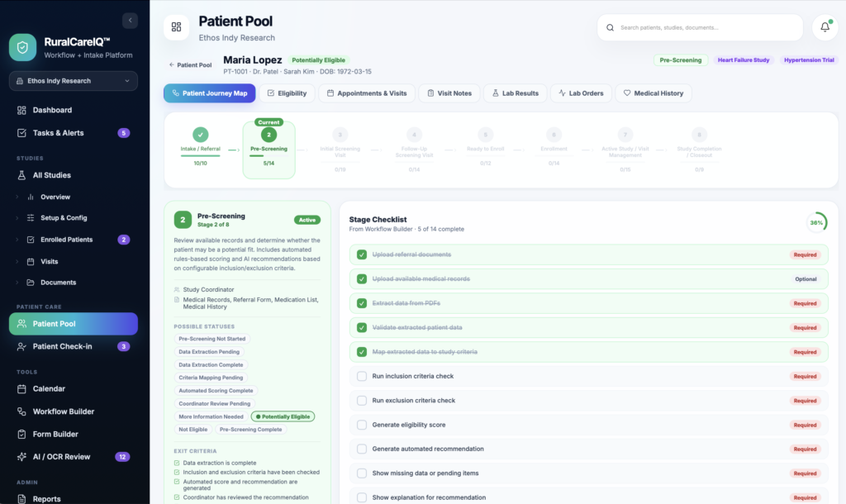846x504 pixels.
Task: Click the search magnifier icon
Action: coord(611,27)
